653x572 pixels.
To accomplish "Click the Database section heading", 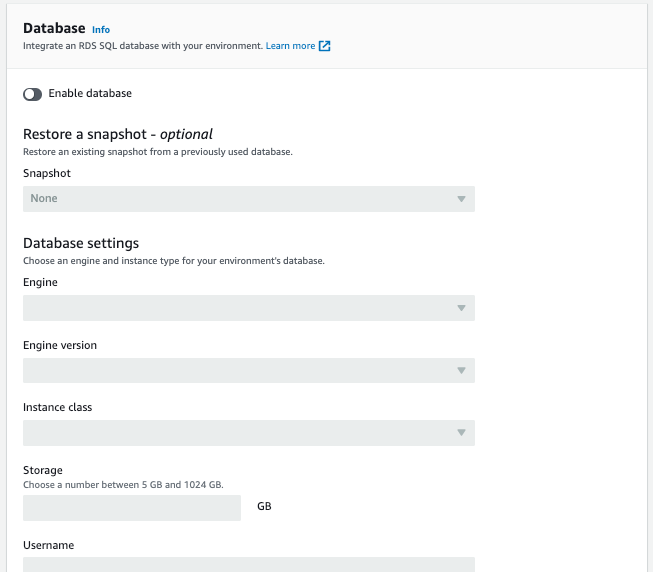I will point(54,29).
